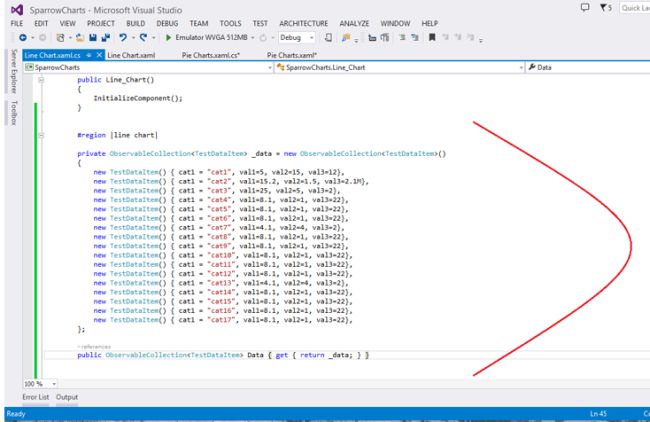Open the SparrowCharts.Line_Chart type dropdown

400,67
